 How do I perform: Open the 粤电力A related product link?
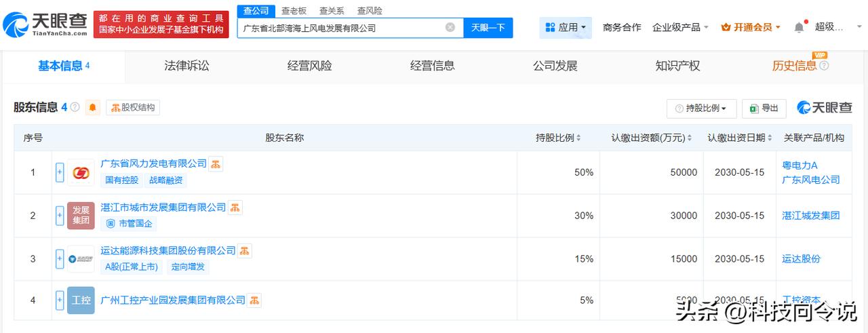800,165
